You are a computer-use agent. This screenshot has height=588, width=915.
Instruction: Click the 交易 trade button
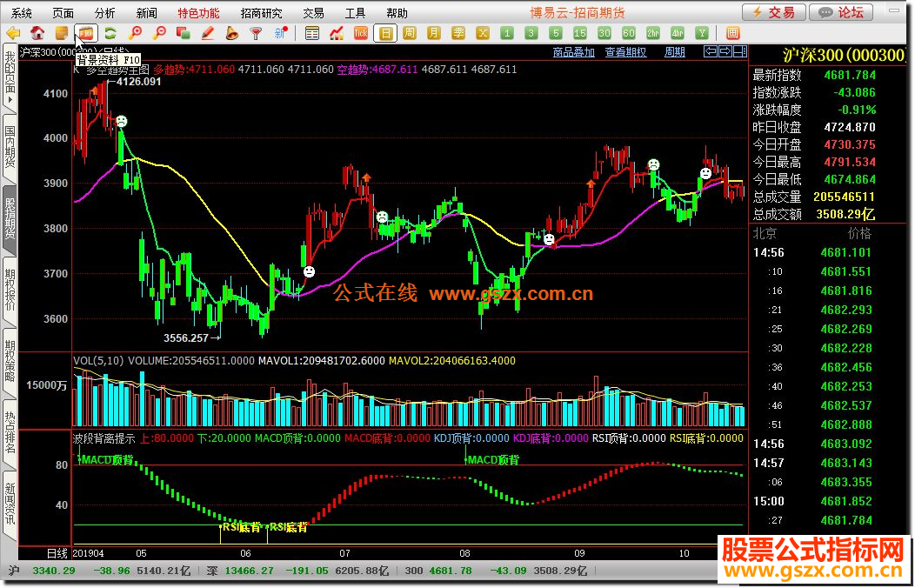tap(774, 12)
